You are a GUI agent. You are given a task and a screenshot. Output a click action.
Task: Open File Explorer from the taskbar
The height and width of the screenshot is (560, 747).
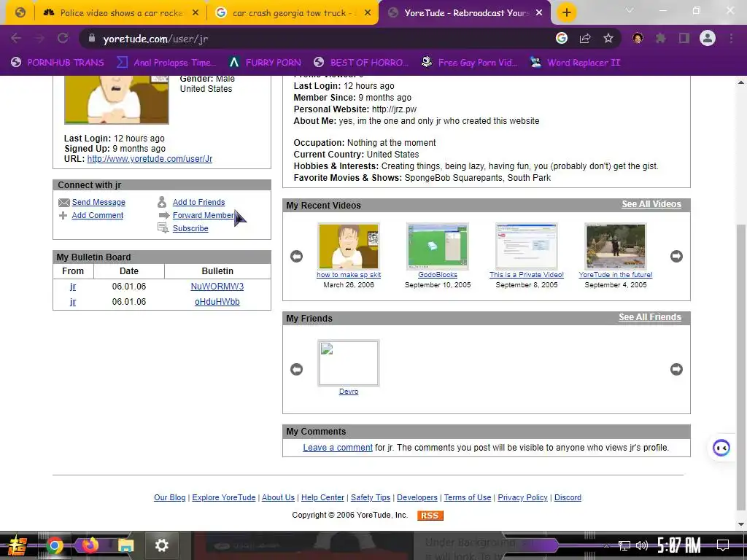click(x=125, y=545)
